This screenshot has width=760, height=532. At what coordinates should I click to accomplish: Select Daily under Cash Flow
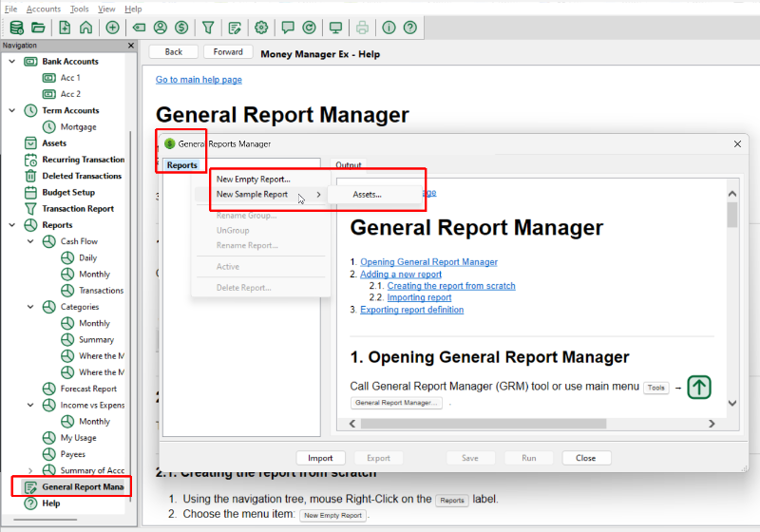(x=87, y=257)
